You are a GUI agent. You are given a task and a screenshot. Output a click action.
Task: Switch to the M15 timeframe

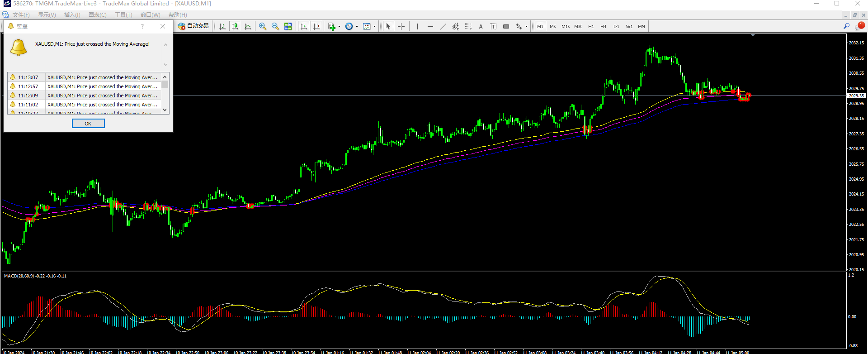click(x=566, y=26)
